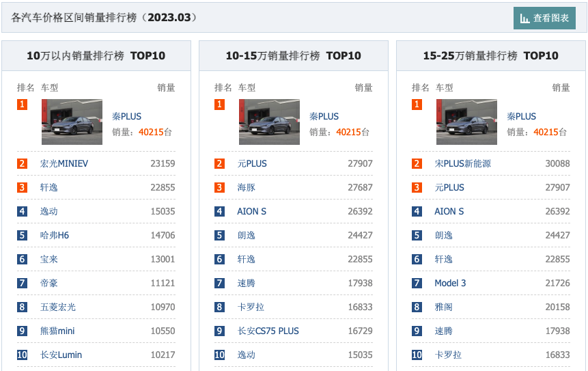588x371 pixels.
Task: Open 哈弗H6 model link
Action: (55, 235)
